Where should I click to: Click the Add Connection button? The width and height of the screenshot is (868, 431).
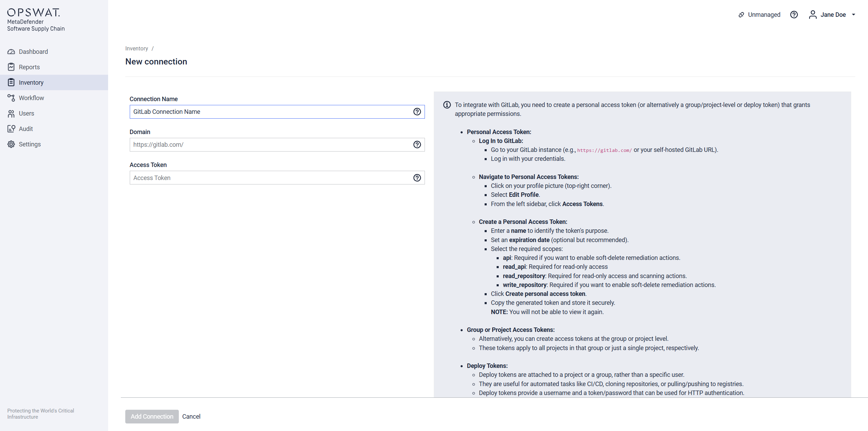(152, 417)
